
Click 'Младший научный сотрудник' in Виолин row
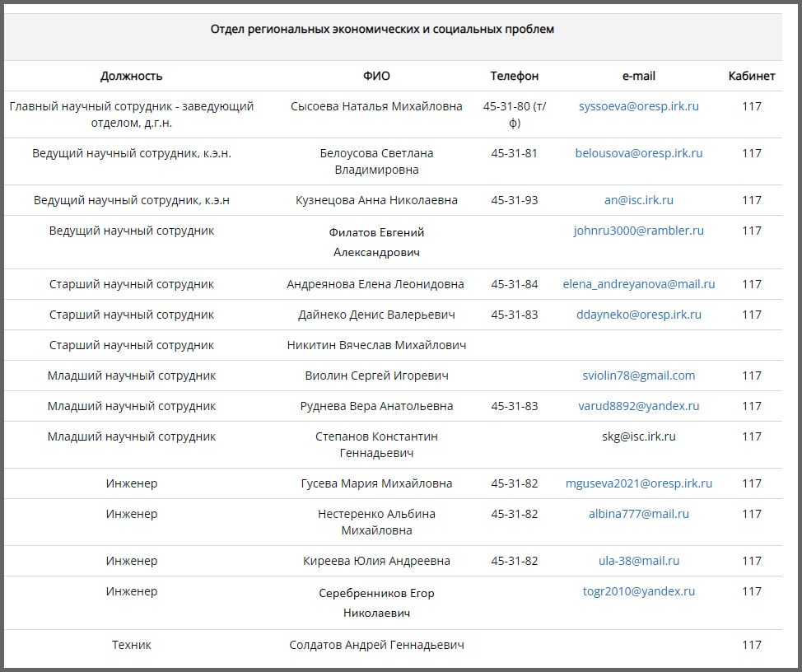click(132, 376)
